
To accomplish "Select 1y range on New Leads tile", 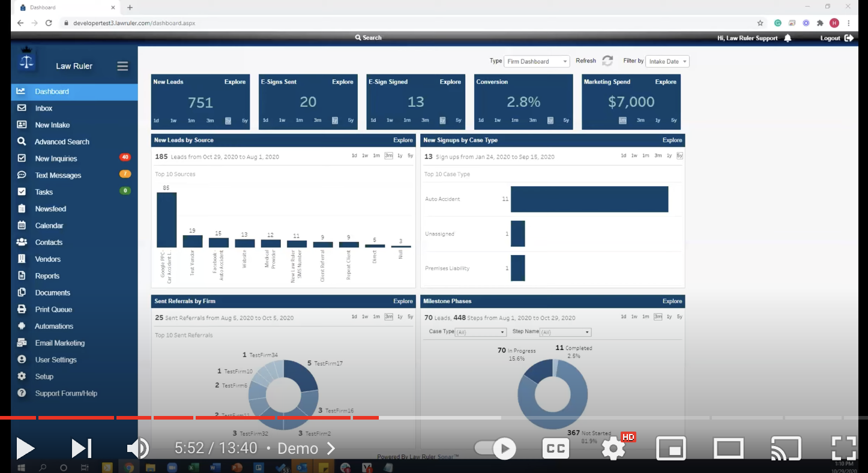I will click(228, 121).
